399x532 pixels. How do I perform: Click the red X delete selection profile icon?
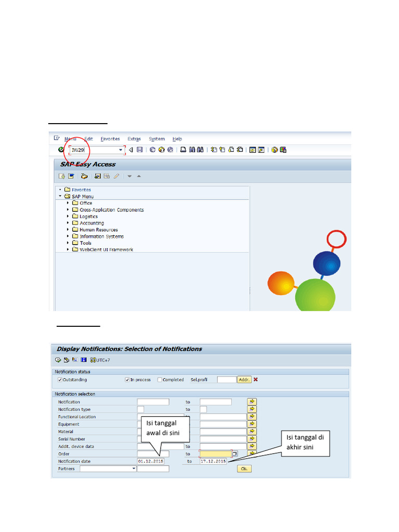tap(256, 379)
